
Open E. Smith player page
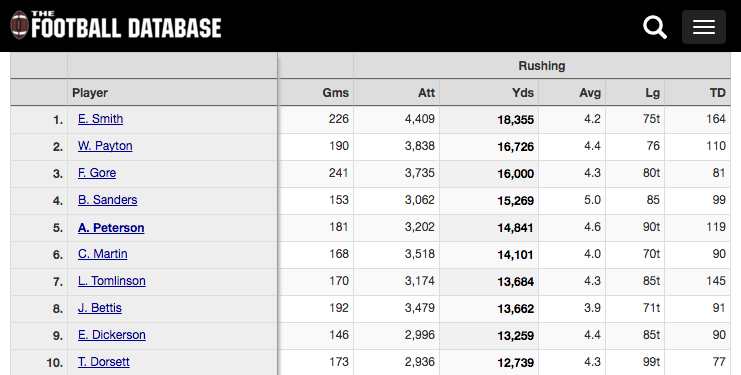pyautogui.click(x=100, y=119)
